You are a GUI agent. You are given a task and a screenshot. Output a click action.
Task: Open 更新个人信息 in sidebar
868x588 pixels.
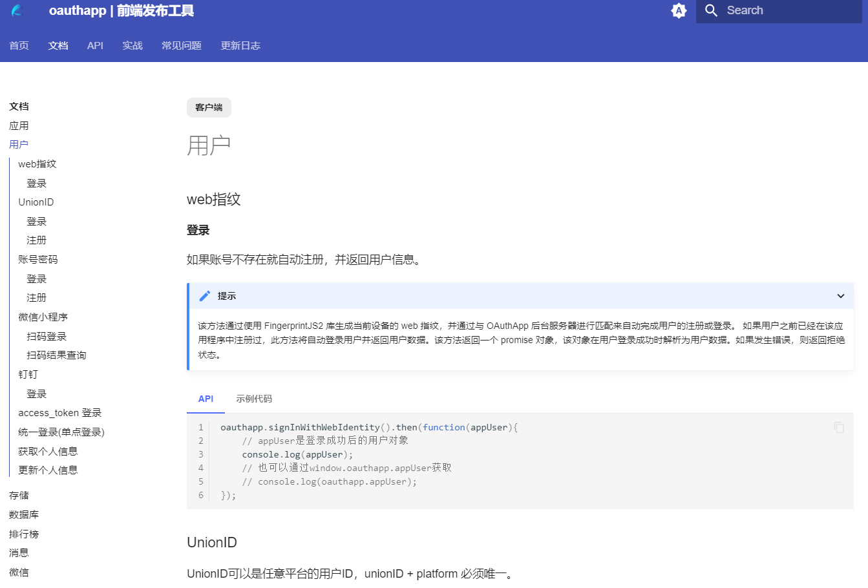48,470
